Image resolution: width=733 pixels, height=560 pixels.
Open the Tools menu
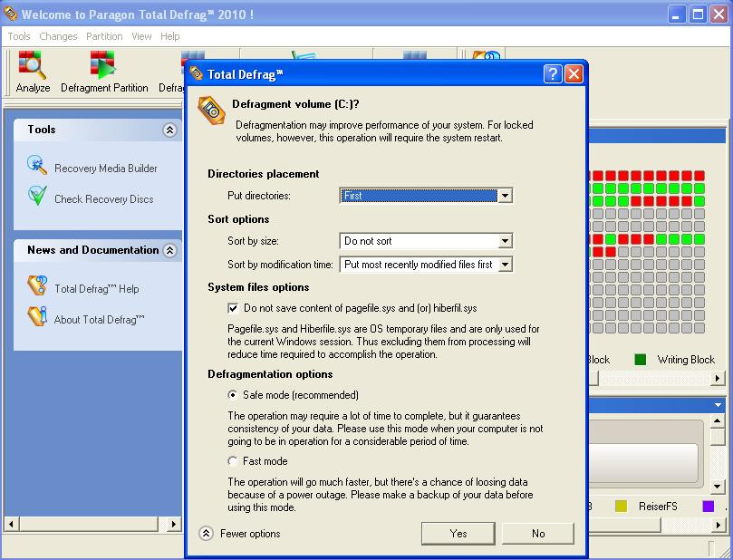pyautogui.click(x=19, y=36)
